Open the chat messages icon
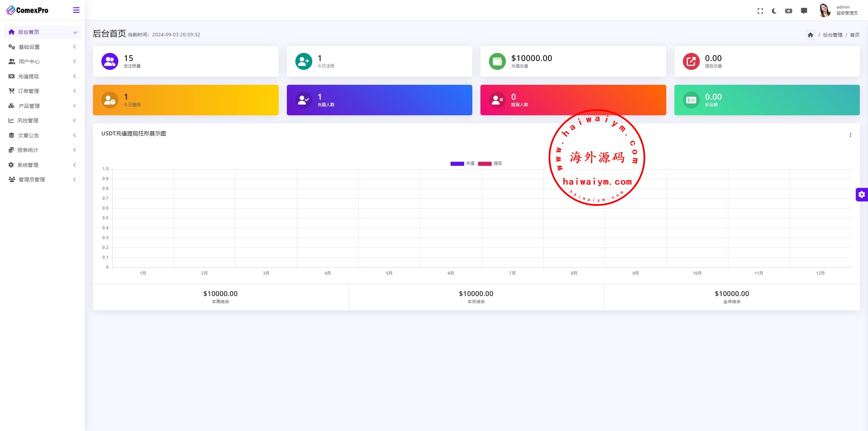The image size is (868, 431). point(804,11)
